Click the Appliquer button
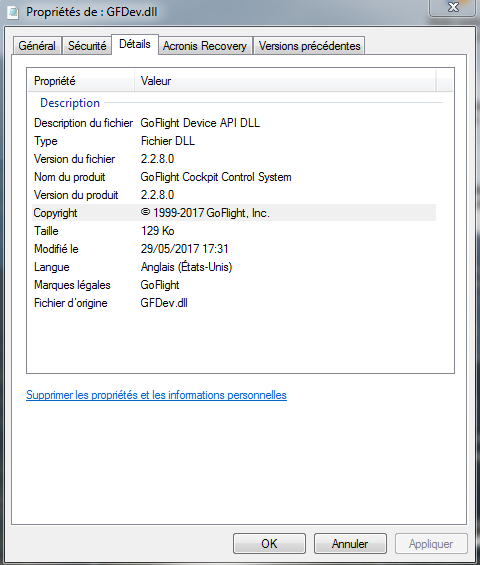The image size is (480, 565). (x=431, y=544)
